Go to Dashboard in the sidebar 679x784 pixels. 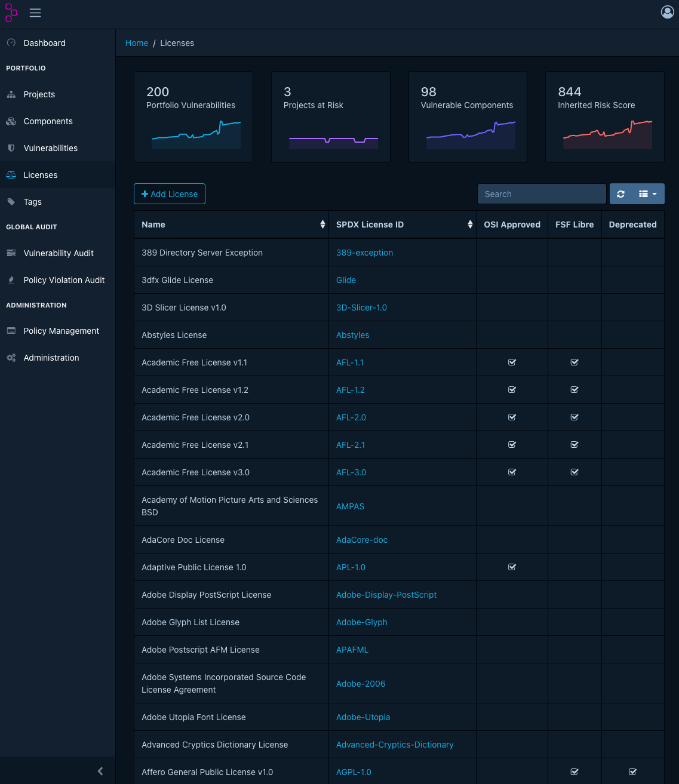coord(57,43)
